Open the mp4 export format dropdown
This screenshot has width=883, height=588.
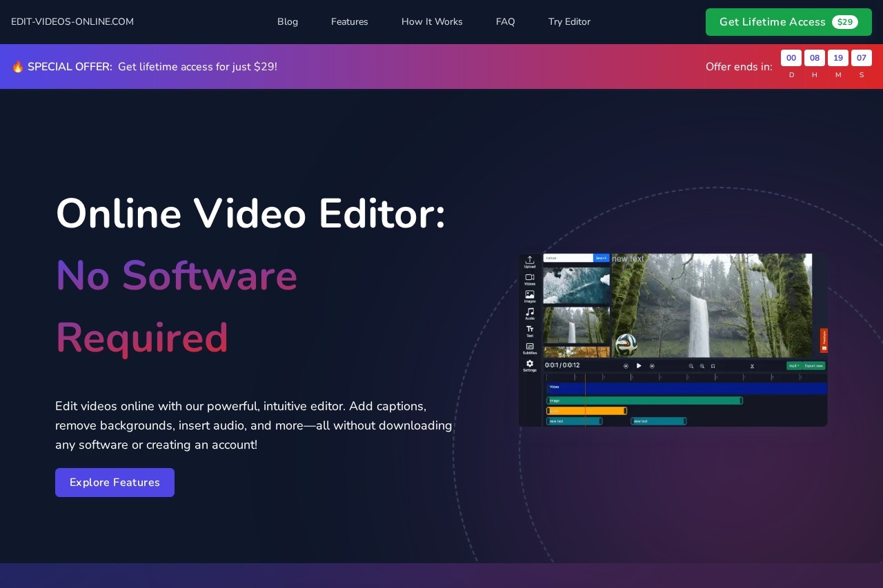[x=794, y=366]
